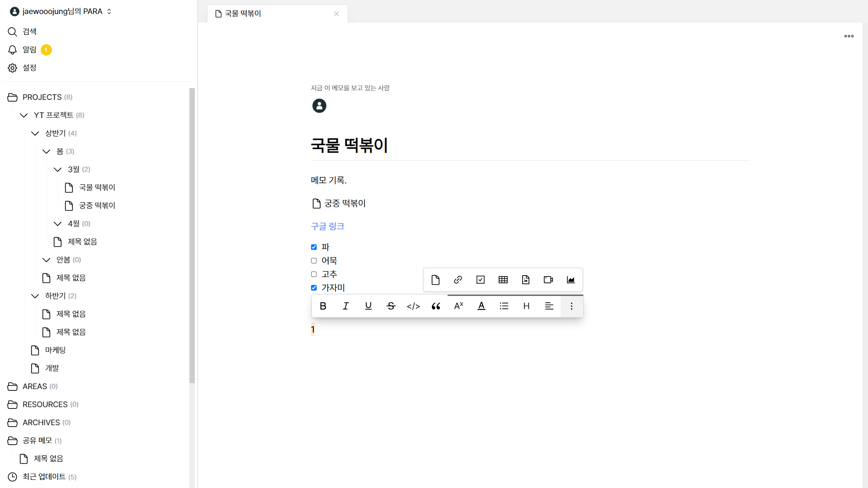Uncheck the 파 checkbox
Viewport: 868px width, 488px height.
pyautogui.click(x=314, y=247)
